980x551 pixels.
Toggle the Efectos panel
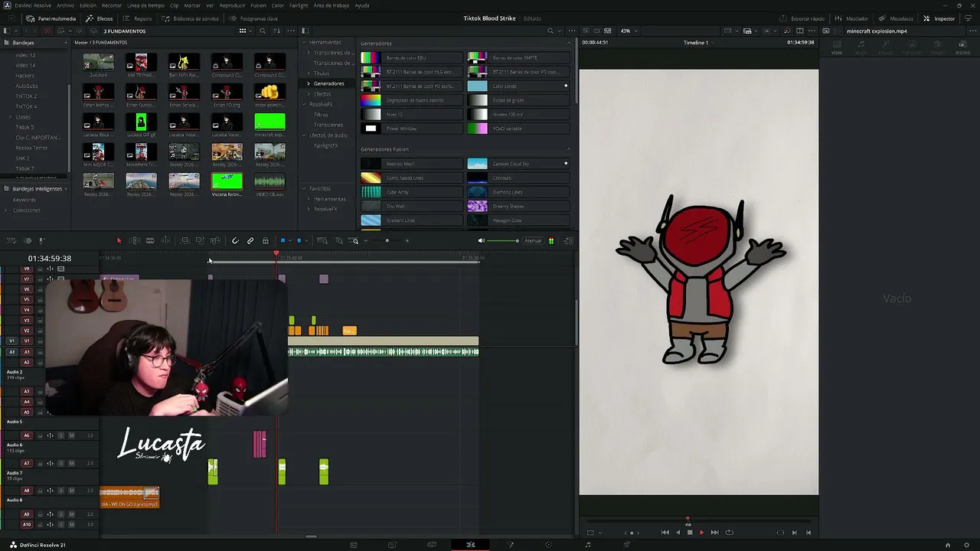[100, 18]
